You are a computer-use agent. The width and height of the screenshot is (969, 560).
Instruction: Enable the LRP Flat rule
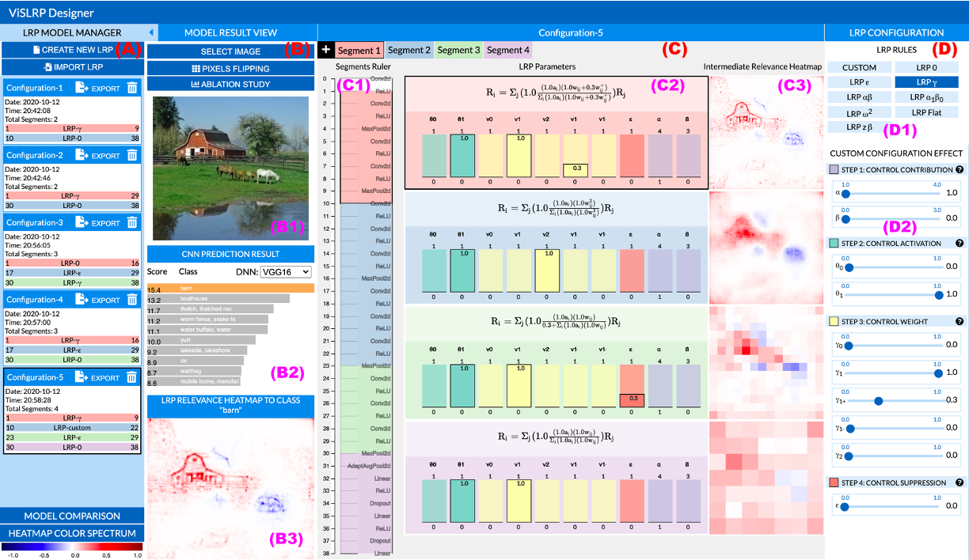point(927,112)
